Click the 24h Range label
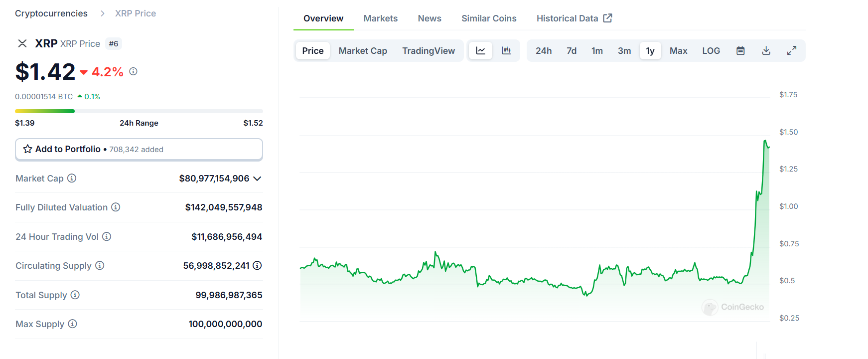This screenshot has width=868, height=359. pos(139,123)
